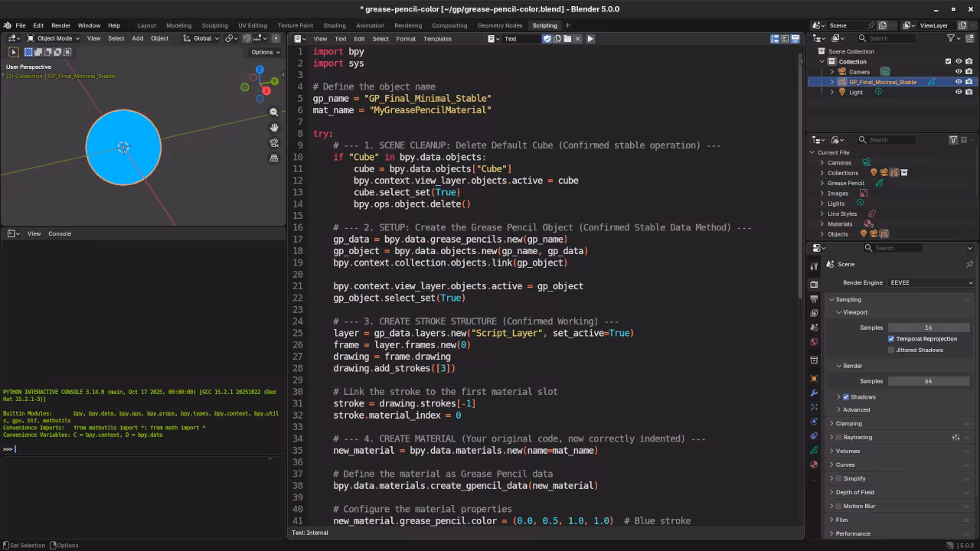Select the viewport zoom magnifier icon

274,112
